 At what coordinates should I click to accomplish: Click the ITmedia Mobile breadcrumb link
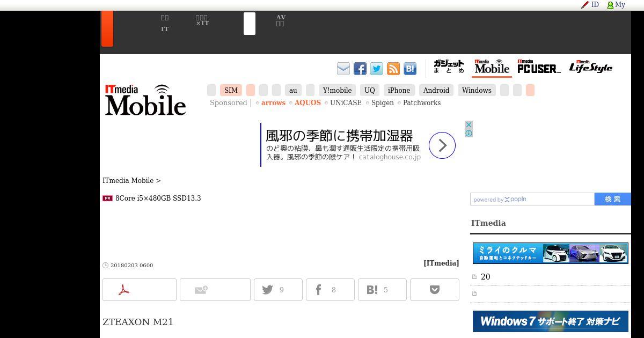(x=128, y=180)
